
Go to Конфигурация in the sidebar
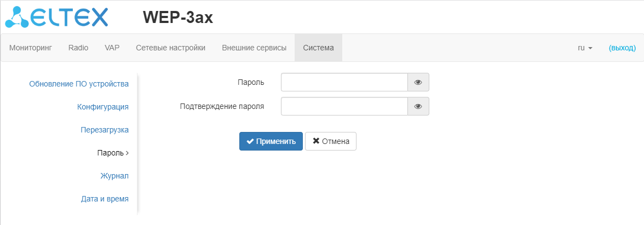pos(103,107)
